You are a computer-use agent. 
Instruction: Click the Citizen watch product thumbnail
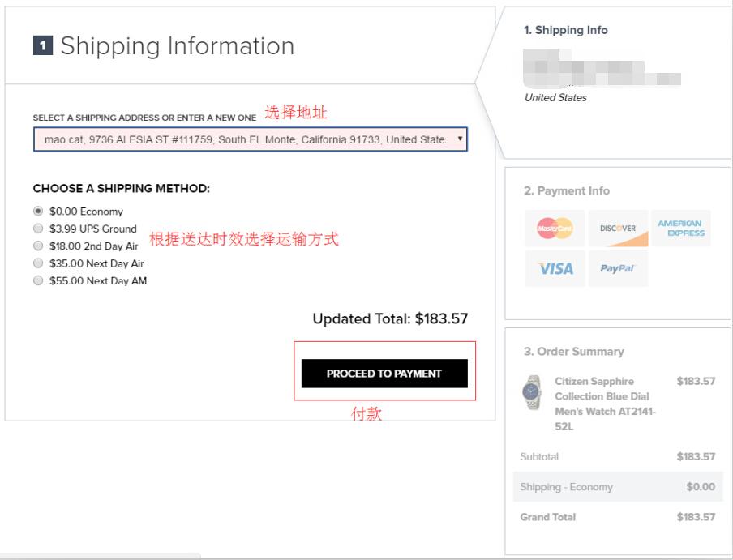click(x=532, y=393)
